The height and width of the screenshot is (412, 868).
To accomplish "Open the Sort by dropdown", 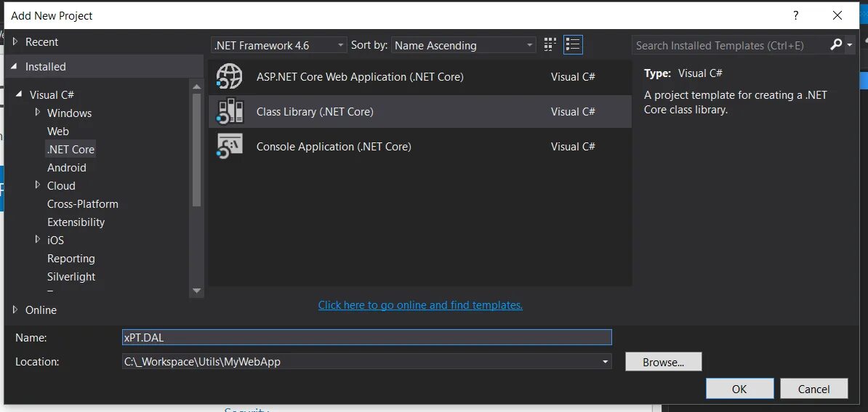I will [x=464, y=45].
